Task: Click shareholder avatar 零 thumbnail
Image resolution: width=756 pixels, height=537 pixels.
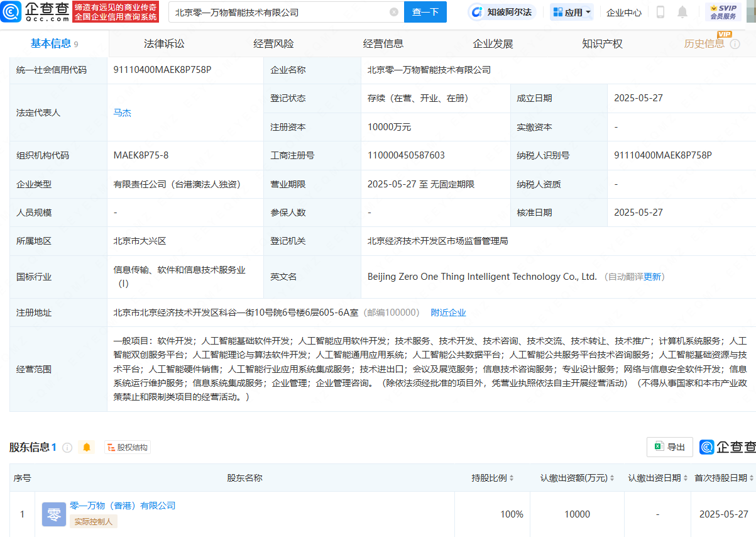Action: click(54, 514)
